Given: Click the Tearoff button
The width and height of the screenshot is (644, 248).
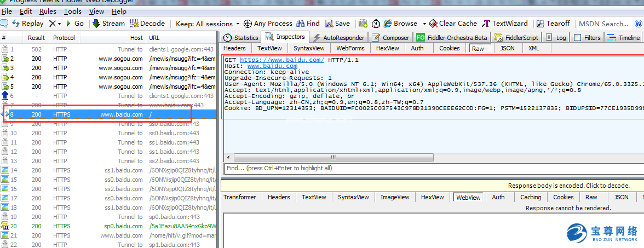Looking at the screenshot, I should pyautogui.click(x=553, y=24).
